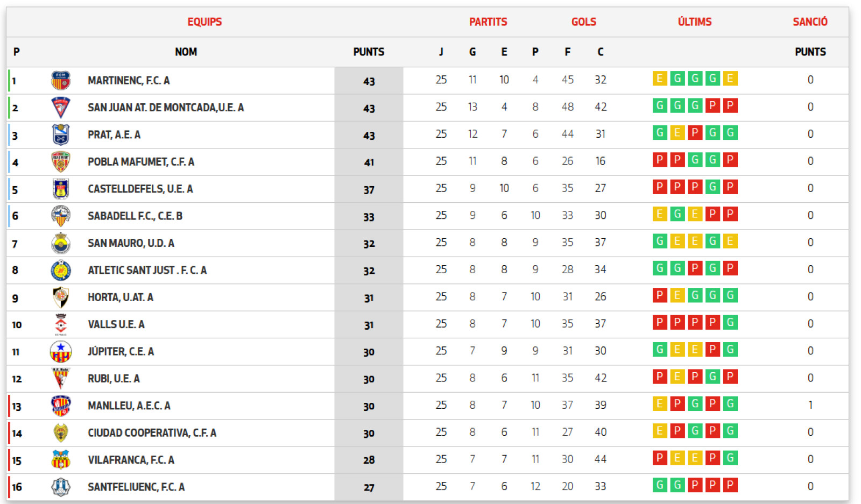Viewport: 861px width, 504px height.
Task: Open the ATLETIC SANT JUST F.C. A link
Action: click(x=147, y=270)
